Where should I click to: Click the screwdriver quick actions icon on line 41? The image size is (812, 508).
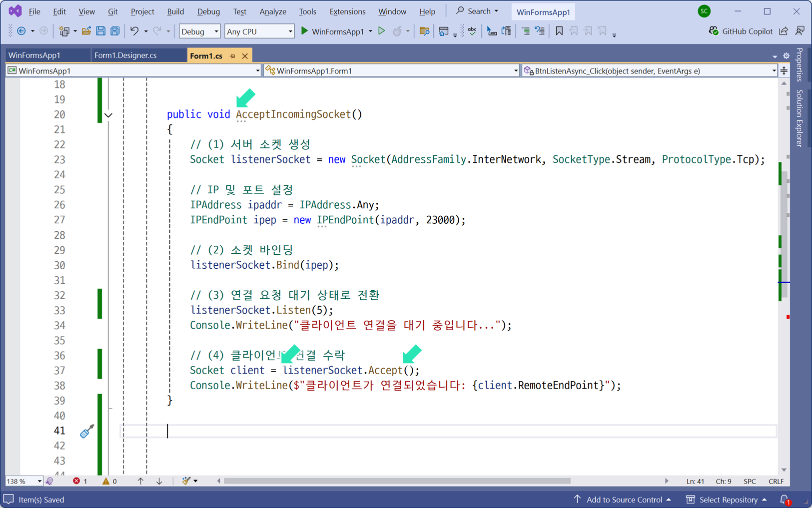pos(87,431)
